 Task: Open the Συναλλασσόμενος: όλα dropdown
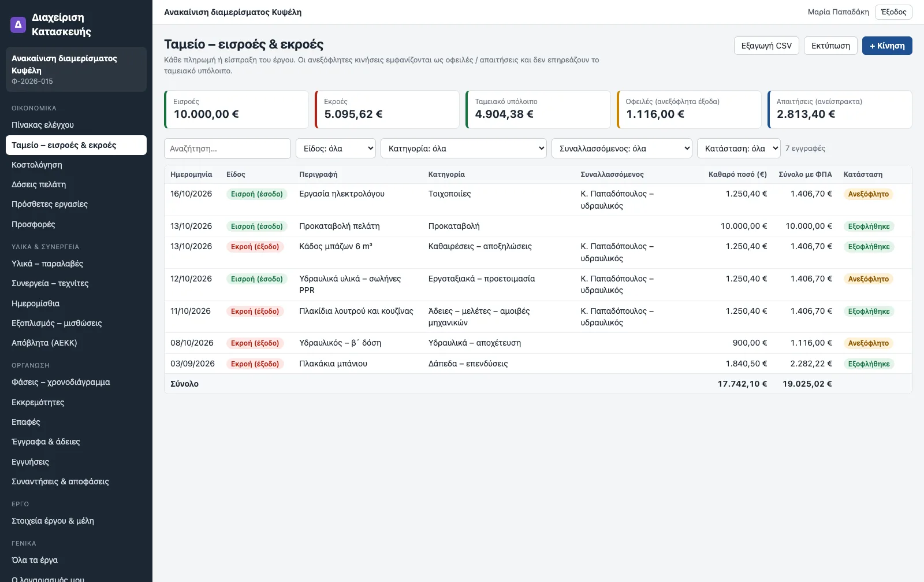[x=622, y=149]
